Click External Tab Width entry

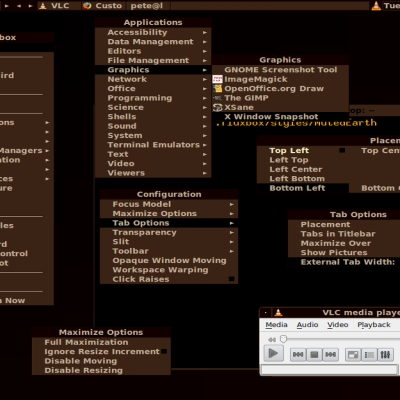tap(344, 262)
